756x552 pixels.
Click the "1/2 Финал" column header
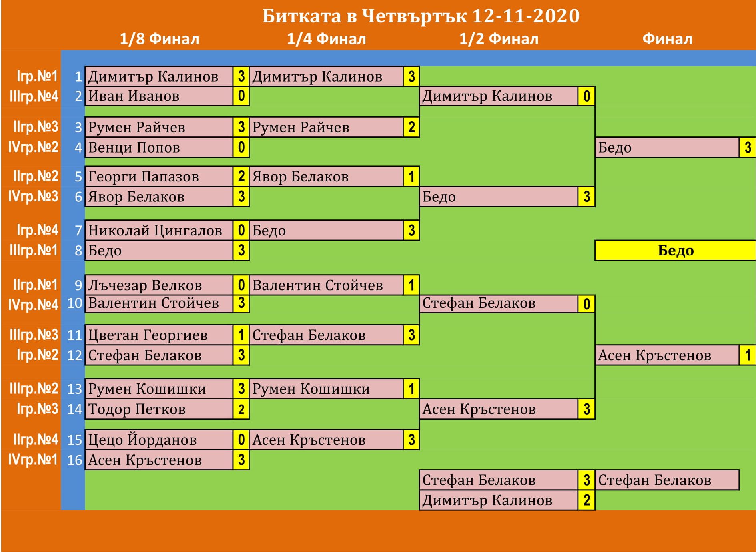[499, 39]
